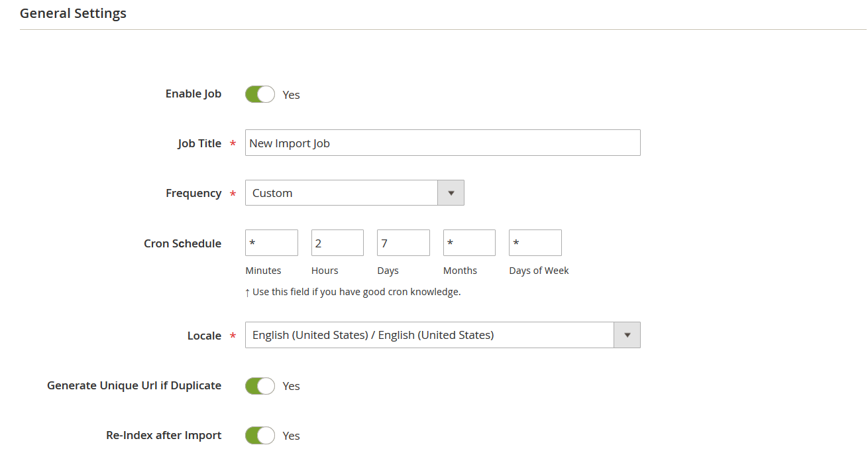Image resolution: width=868 pixels, height=451 pixels.
Task: Click the English (United States) locale text
Action: click(369, 334)
